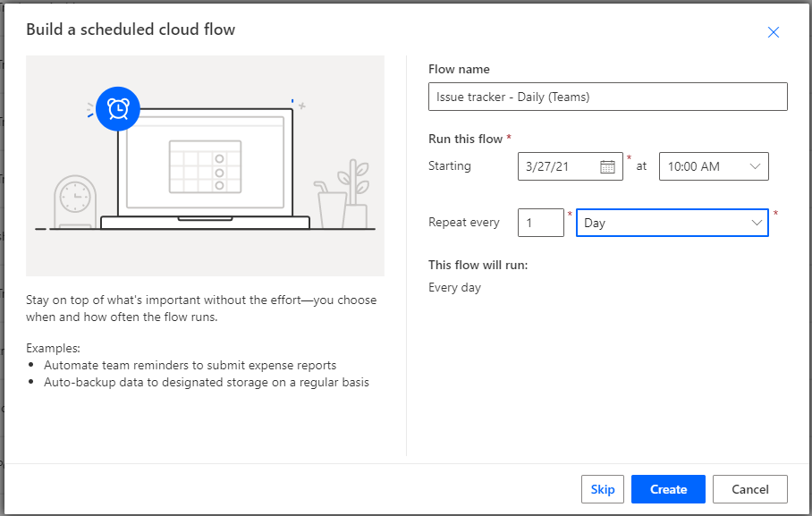Focus the Flow name input field
Screen dimensions: 812x516
[607, 97]
